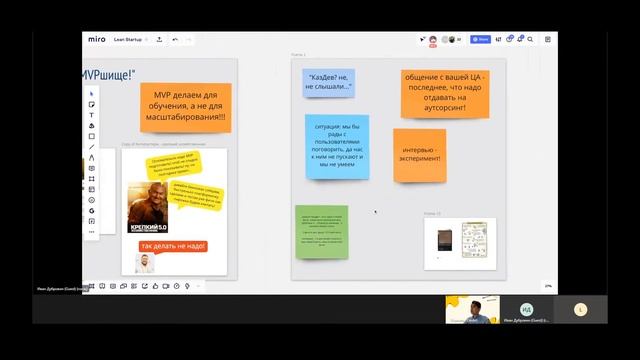
Task: Click the sketchnote illustration image
Action: pos(474,240)
